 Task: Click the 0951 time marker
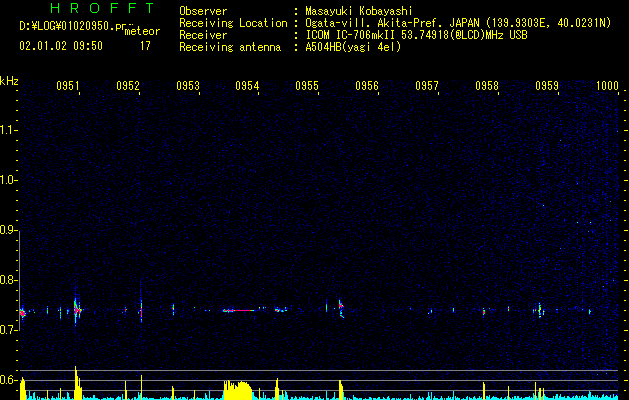pyautogui.click(x=67, y=85)
